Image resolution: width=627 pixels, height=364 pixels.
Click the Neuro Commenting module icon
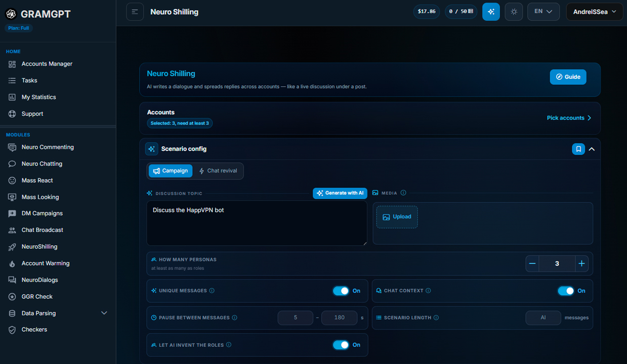tap(12, 147)
